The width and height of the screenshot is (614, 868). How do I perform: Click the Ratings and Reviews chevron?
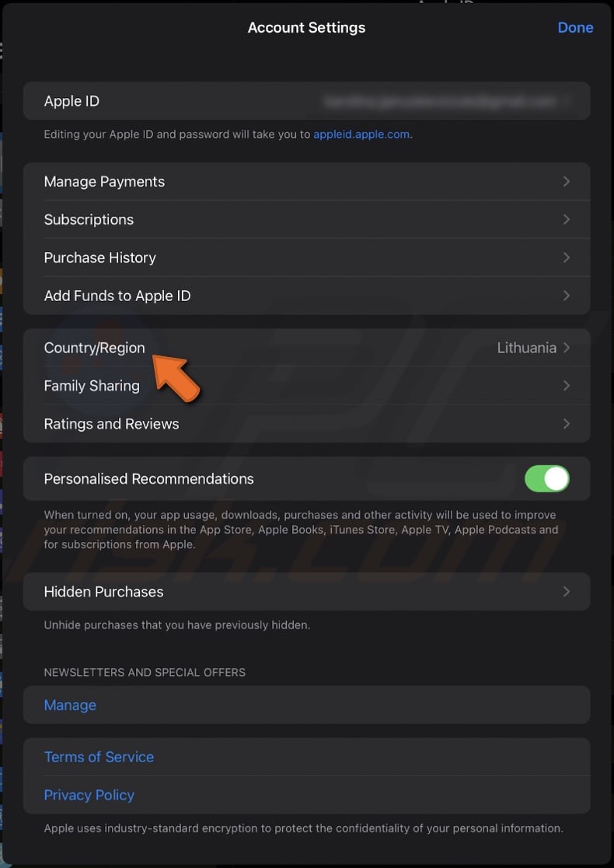coord(566,424)
